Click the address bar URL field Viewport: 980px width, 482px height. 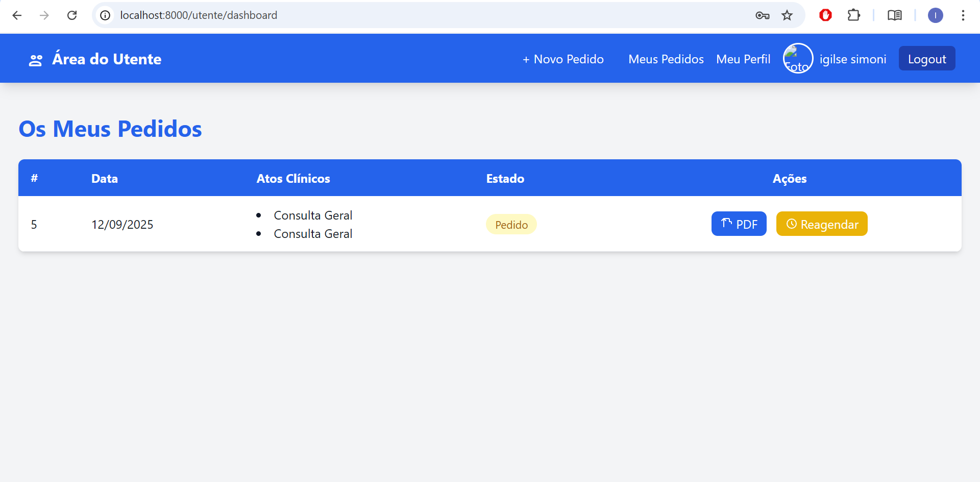point(434,15)
